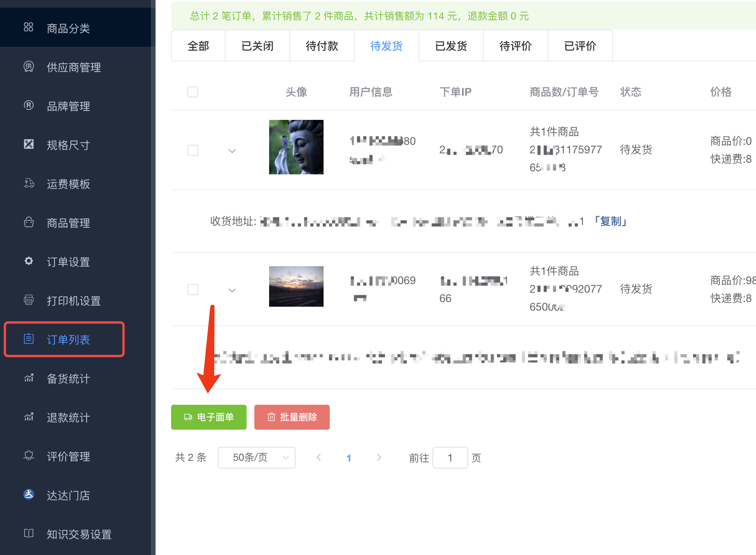The image size is (756, 555).
Task: Click the 批量删除 red button
Action: 292,417
